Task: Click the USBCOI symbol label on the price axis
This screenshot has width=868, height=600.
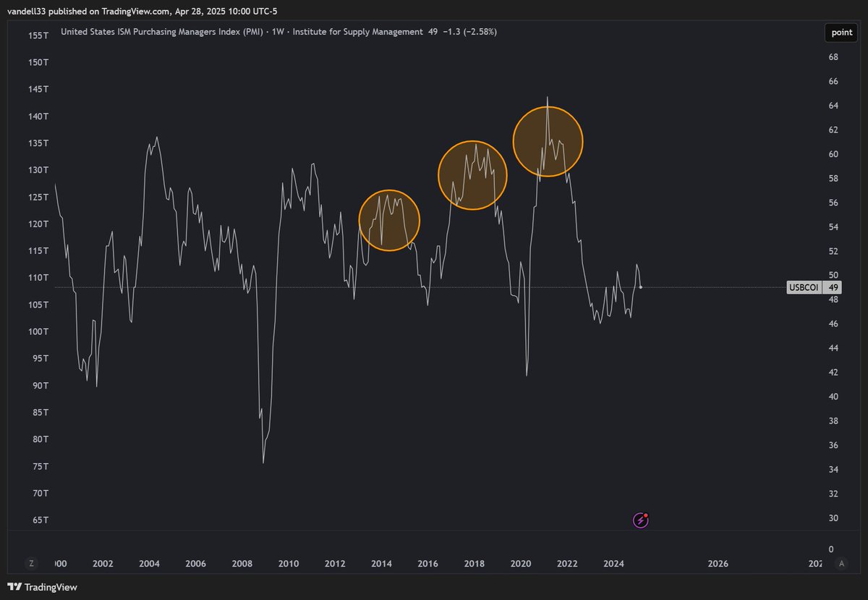Action: point(804,287)
